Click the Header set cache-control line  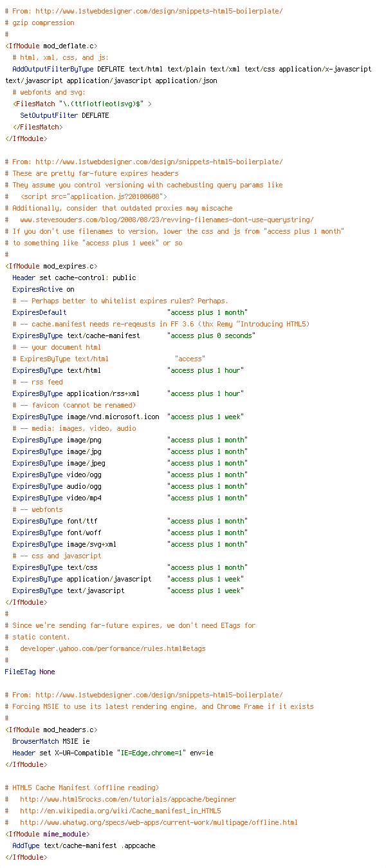(x=74, y=278)
